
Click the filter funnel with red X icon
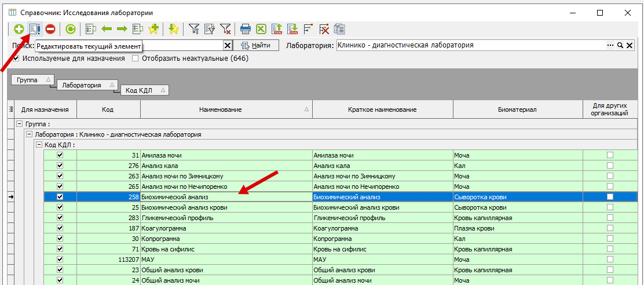[226, 28]
